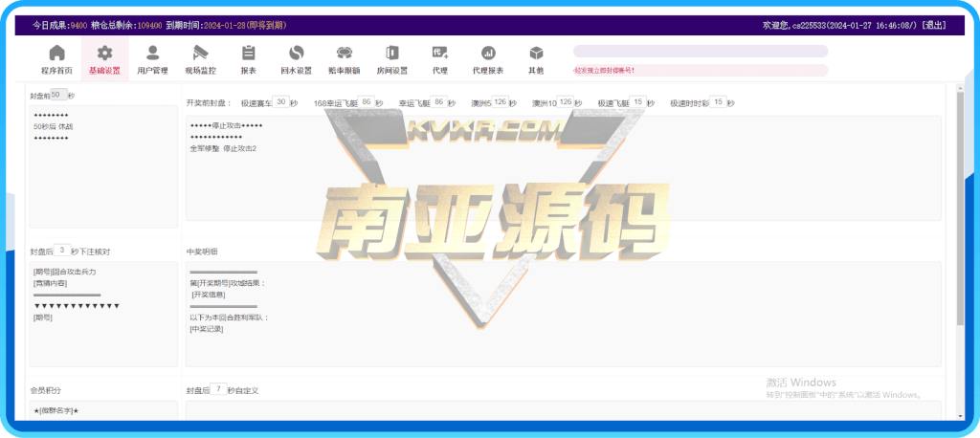
Task: Edit the 幸运飞艇 field before 澳洲5
Action: (x=438, y=101)
